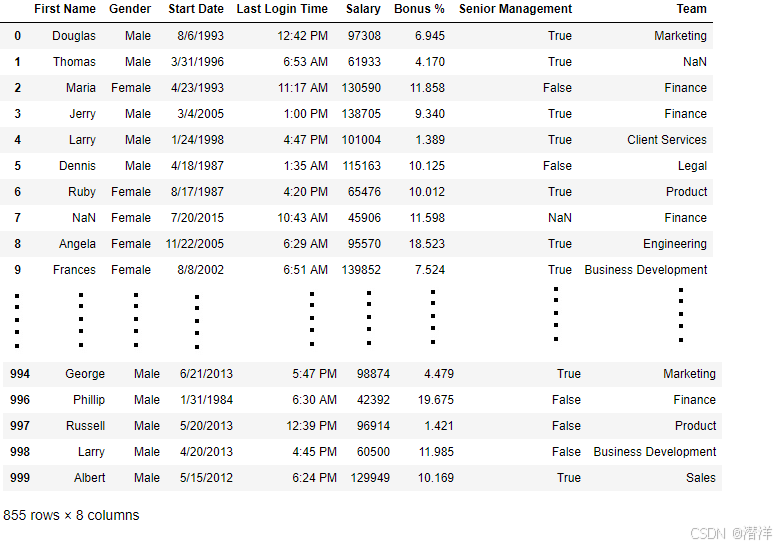
Task: Click bonus value 10.169
Action: tap(436, 478)
